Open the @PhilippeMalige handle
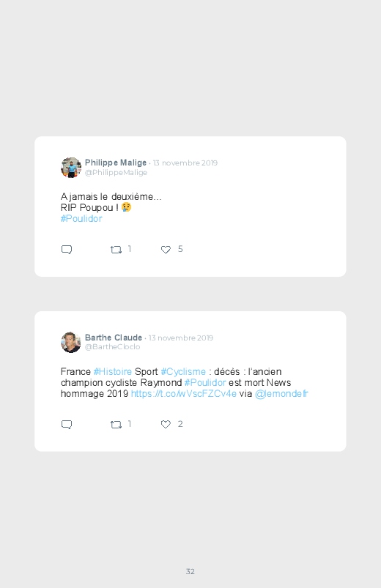 click(116, 173)
